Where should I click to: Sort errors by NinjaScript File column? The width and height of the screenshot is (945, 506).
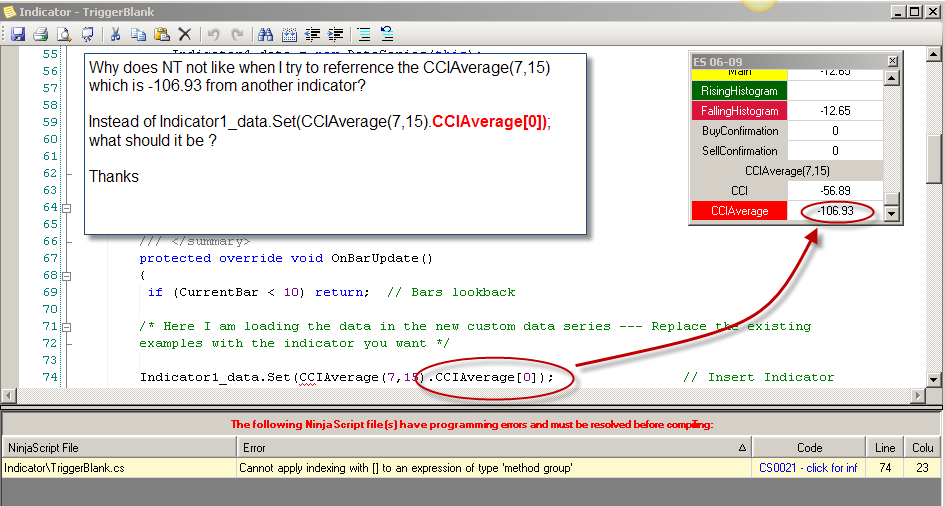point(119,448)
